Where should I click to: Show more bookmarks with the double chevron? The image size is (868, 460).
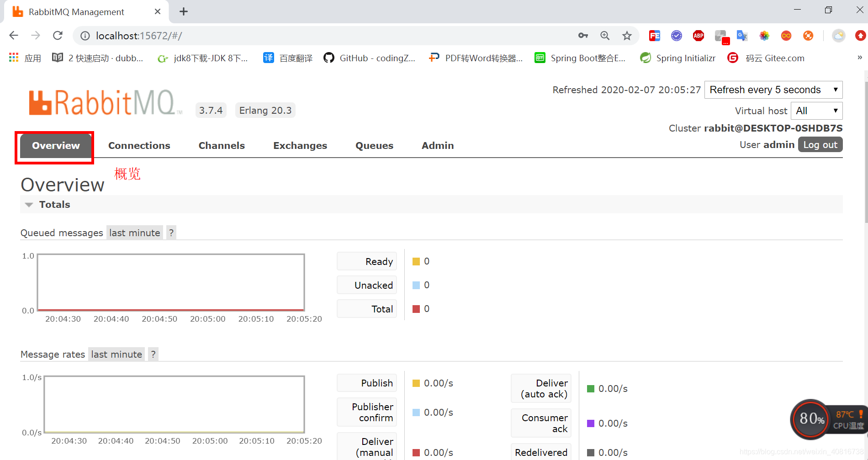[859, 58]
